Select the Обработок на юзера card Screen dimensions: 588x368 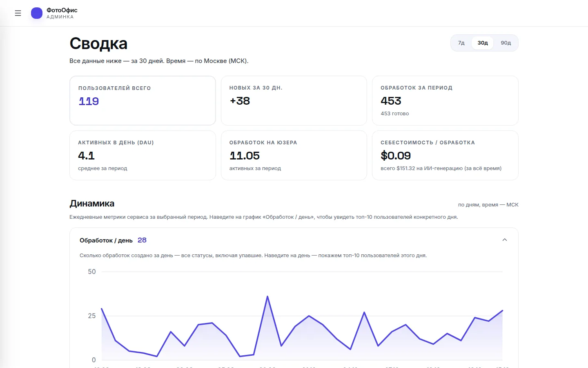click(294, 155)
